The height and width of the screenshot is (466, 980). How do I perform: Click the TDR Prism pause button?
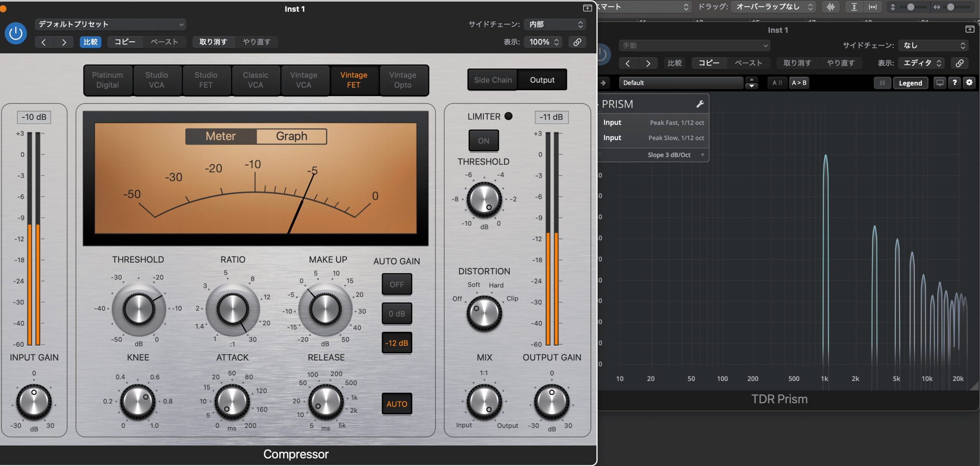(882, 83)
